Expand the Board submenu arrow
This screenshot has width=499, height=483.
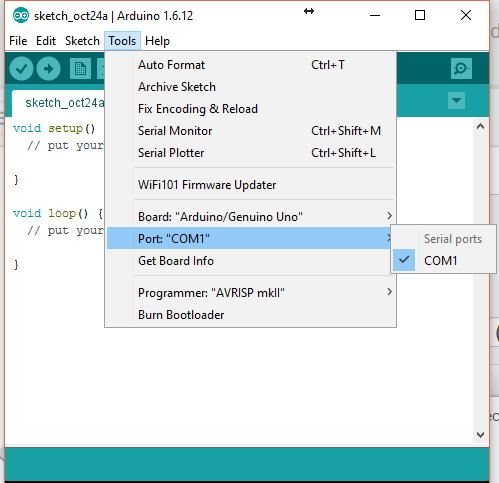pyautogui.click(x=389, y=216)
